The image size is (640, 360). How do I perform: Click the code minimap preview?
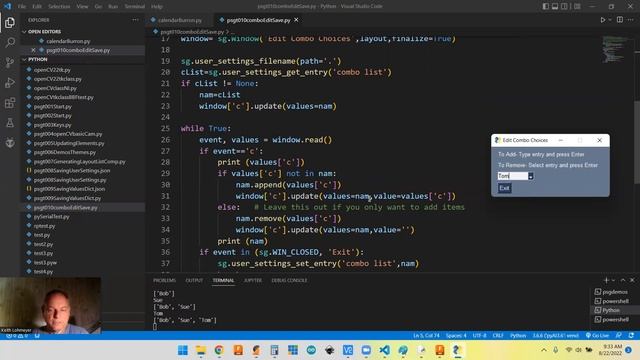616,49
